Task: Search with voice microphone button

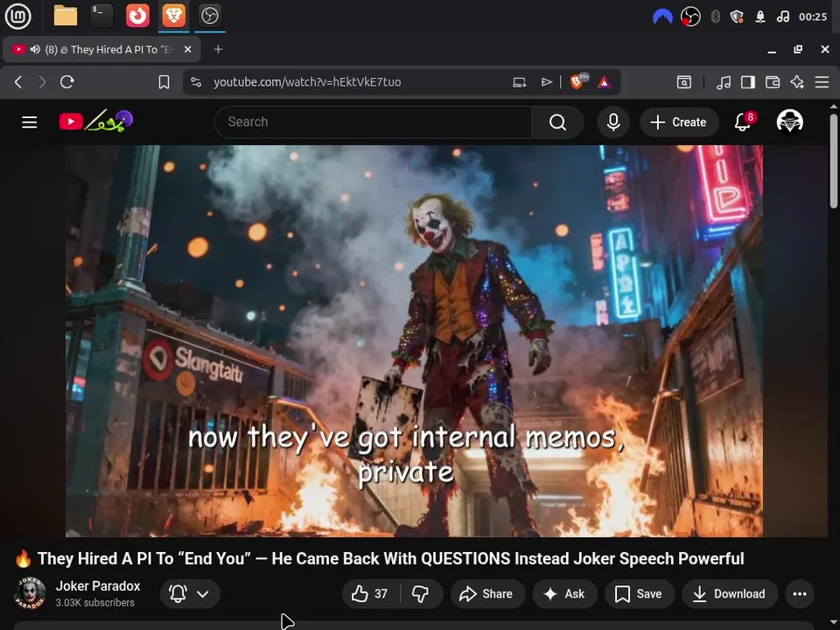Action: (x=613, y=122)
